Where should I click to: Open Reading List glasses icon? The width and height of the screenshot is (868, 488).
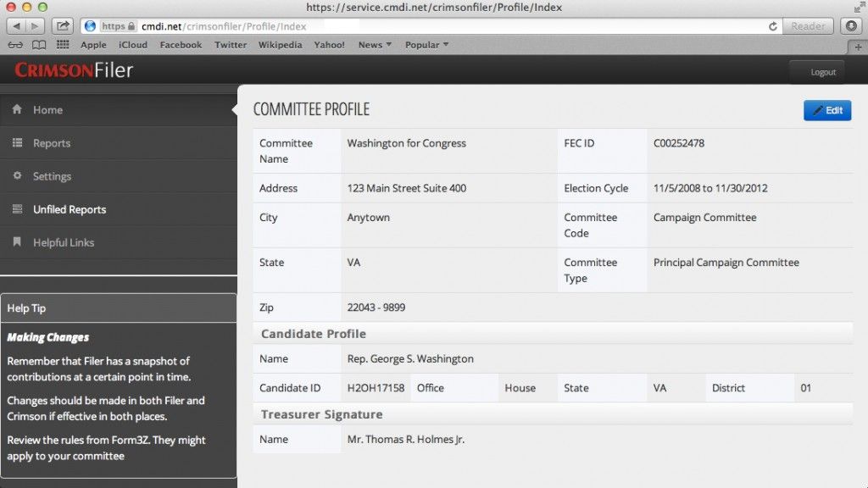(15, 45)
